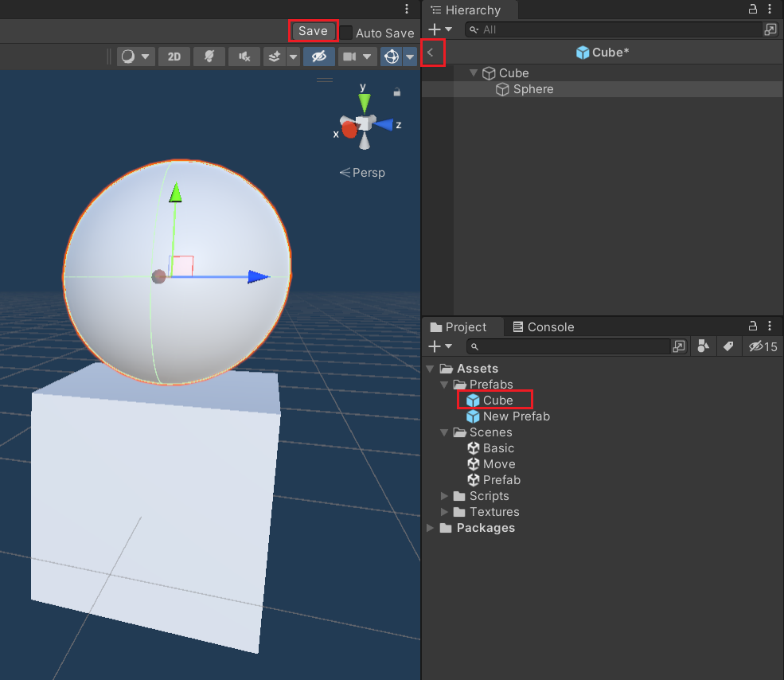Click the Search by Type icon in Project panel
Screen dimensions: 784x680
point(703,346)
